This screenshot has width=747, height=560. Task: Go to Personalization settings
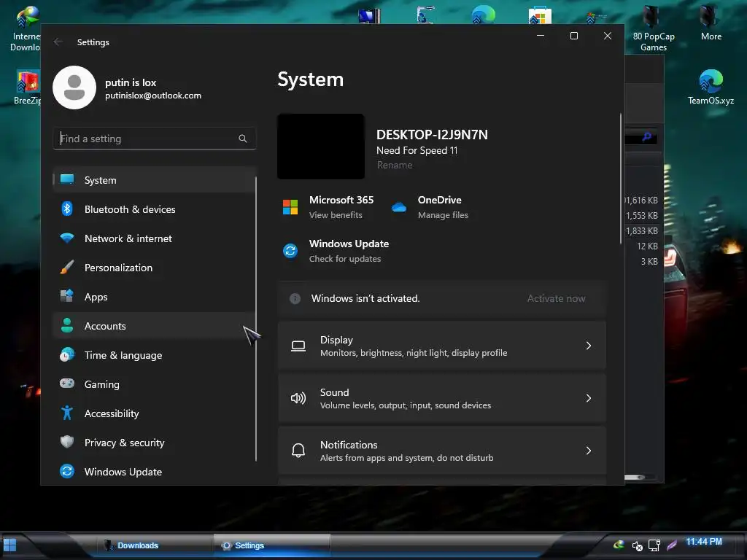click(155, 267)
